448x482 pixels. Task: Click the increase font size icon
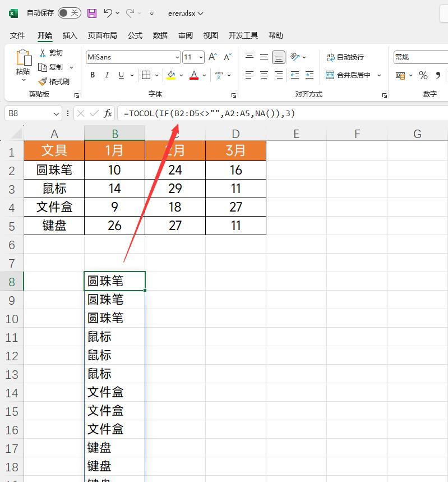click(x=213, y=57)
